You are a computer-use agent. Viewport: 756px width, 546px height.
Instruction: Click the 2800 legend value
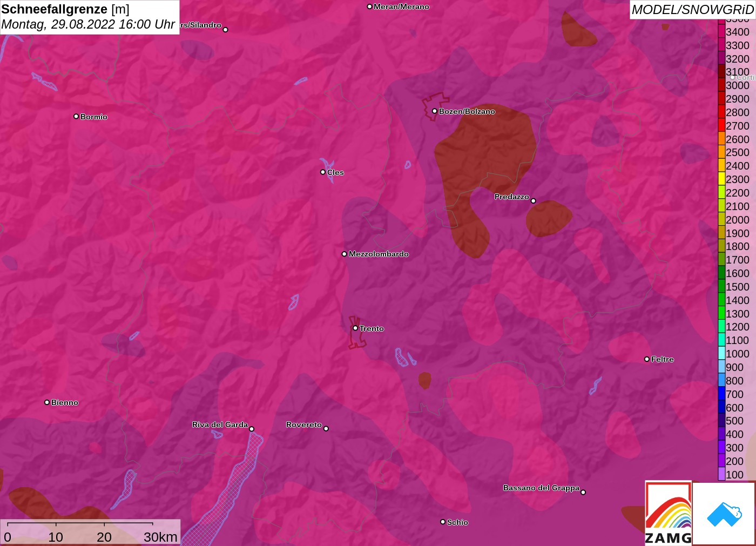(738, 112)
